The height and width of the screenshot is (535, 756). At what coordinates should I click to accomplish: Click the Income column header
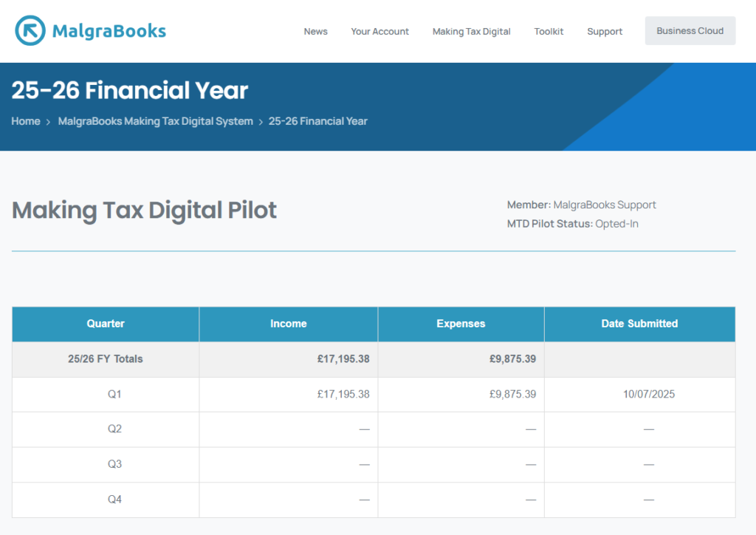(289, 324)
